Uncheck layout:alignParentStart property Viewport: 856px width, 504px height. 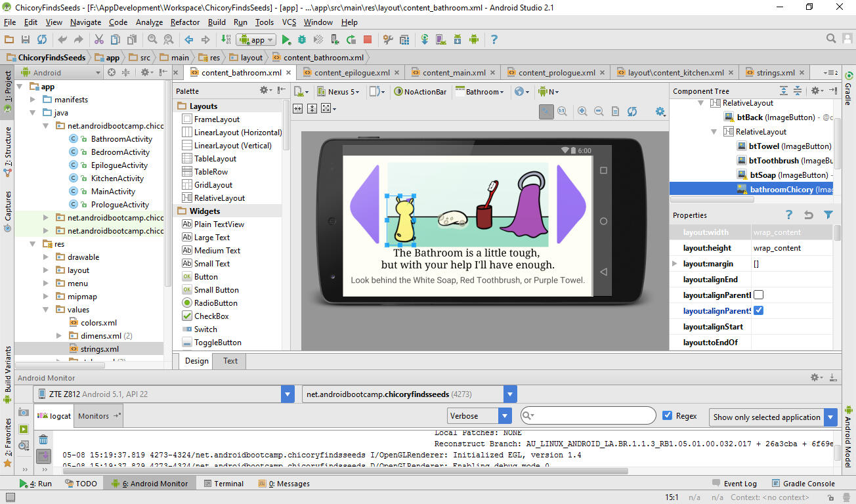click(758, 310)
